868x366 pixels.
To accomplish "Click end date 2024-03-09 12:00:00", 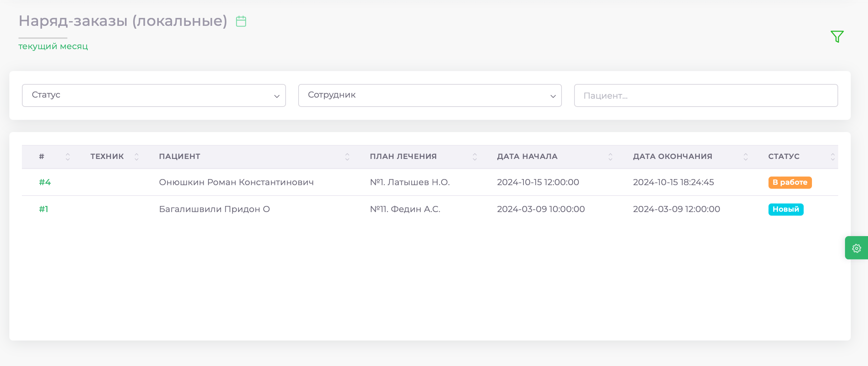I will (x=677, y=209).
